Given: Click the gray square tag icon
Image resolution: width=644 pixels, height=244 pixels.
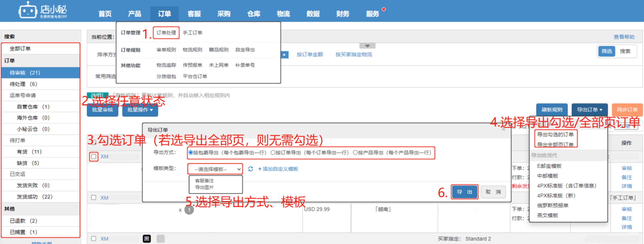Looking at the screenshot, I should coord(161,239).
